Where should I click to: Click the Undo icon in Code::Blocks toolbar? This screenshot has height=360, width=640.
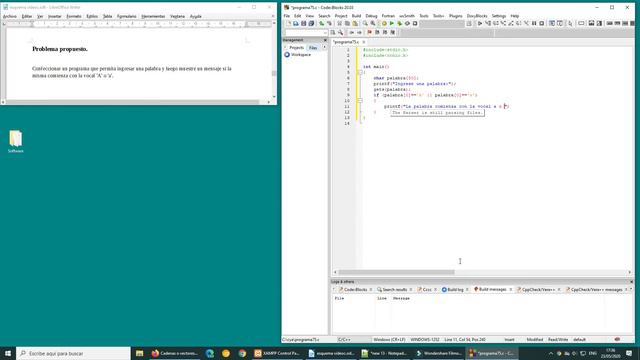[322, 24]
